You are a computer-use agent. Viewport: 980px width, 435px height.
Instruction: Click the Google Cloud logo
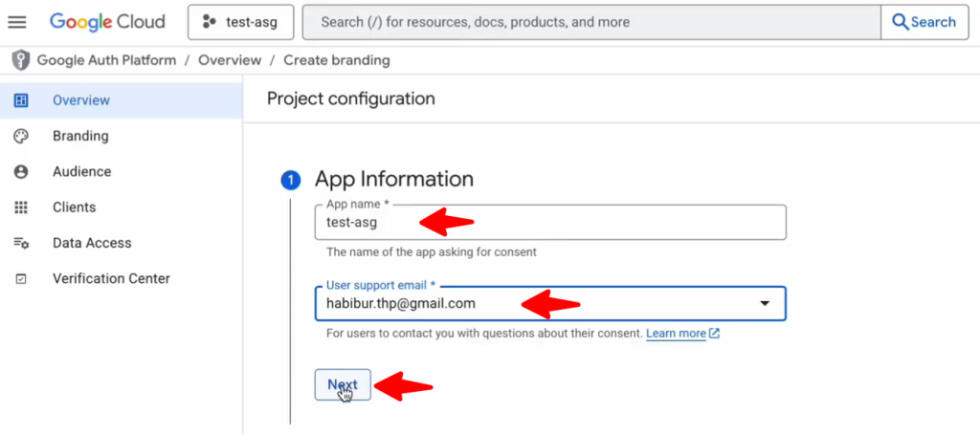107,22
